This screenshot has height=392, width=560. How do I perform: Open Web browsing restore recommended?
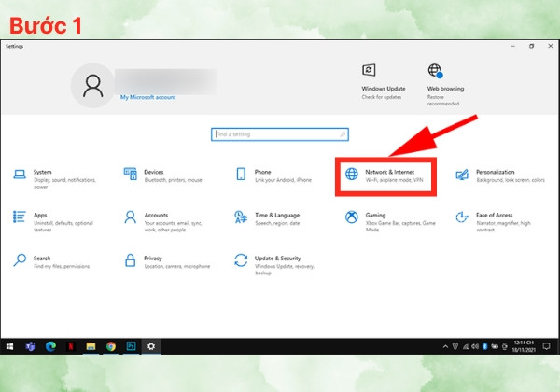click(445, 85)
